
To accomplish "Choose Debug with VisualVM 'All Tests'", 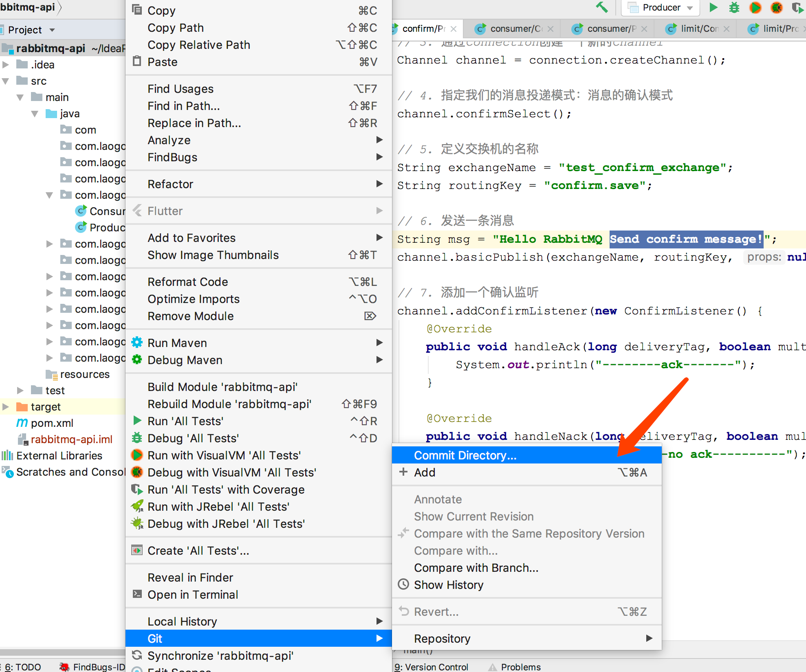I will (259, 472).
